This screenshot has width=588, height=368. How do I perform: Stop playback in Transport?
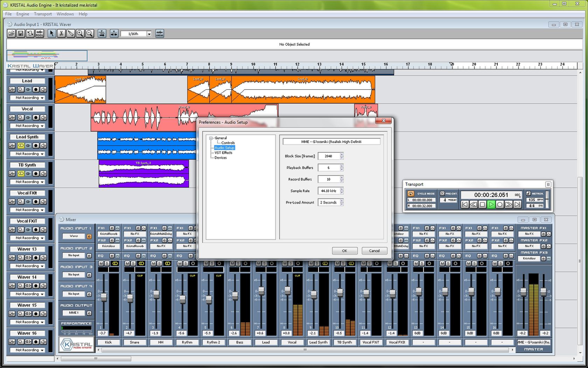tap(482, 204)
